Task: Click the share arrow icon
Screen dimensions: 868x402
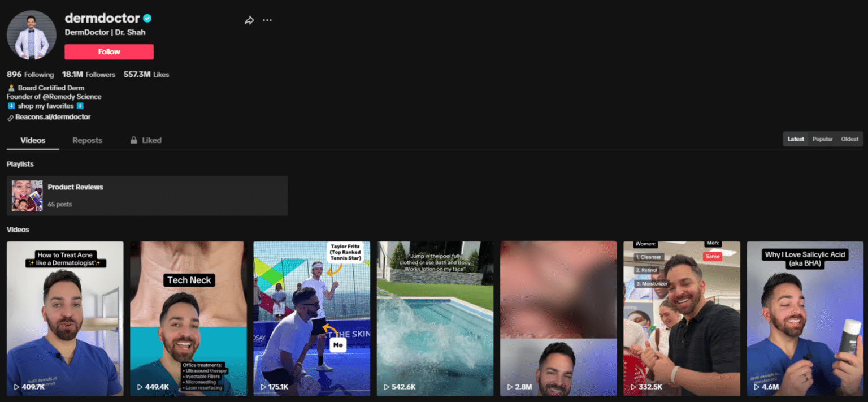Action: pos(249,20)
